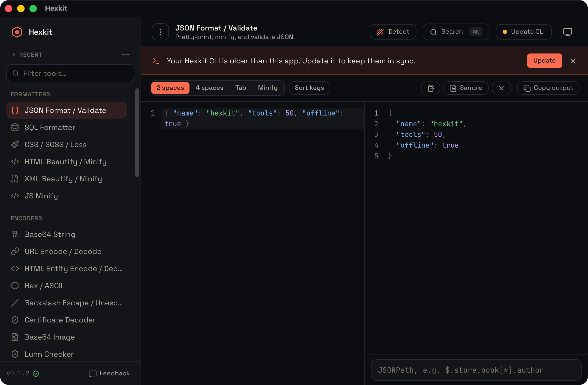588x385 pixels.
Task: Open HTML Beautify / Minify tool
Action: click(67, 161)
